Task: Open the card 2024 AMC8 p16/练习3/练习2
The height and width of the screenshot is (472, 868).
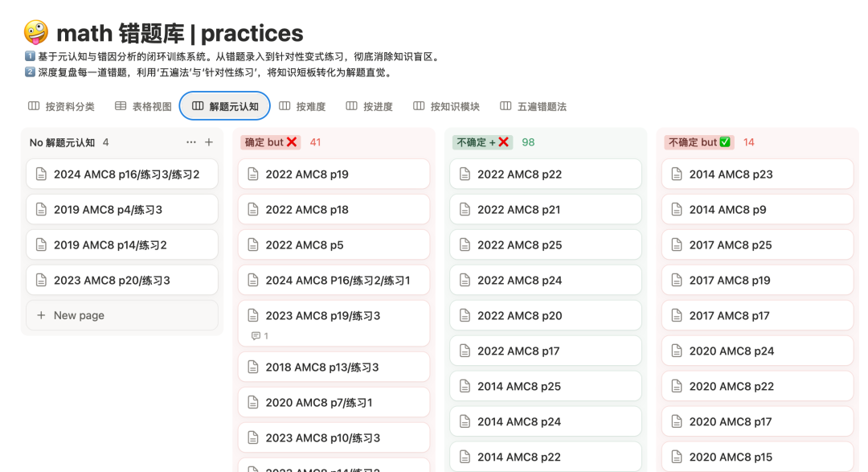Action: pos(122,174)
